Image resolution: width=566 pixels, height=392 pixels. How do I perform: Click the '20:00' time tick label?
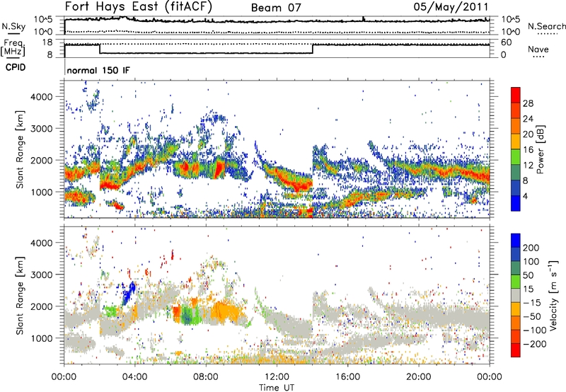418,377
